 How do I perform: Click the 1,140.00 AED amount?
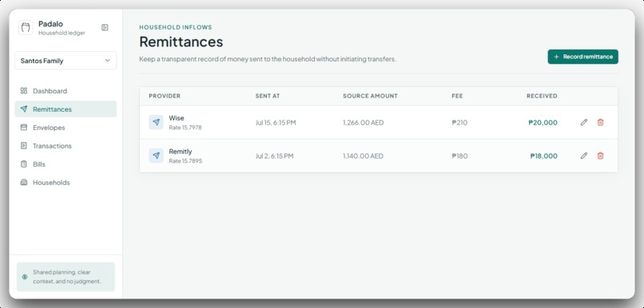tap(363, 156)
